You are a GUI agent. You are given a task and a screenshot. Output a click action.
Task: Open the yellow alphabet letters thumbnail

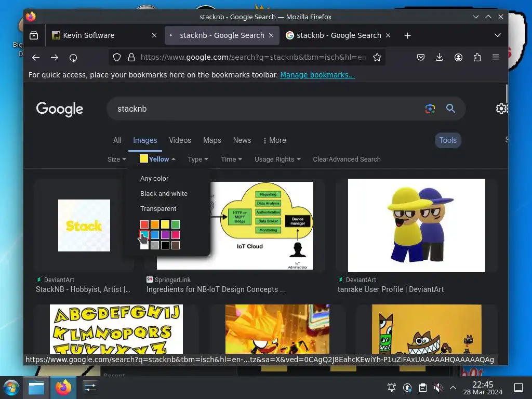[x=116, y=329]
